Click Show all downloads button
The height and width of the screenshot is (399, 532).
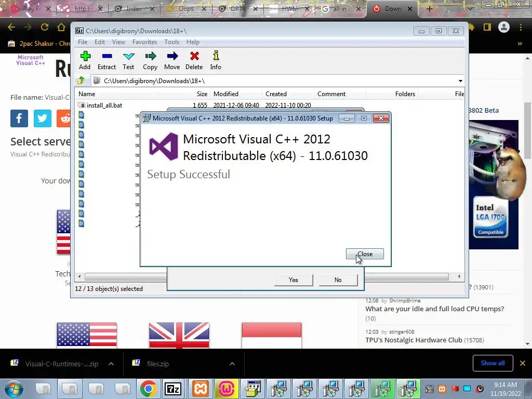(493, 363)
